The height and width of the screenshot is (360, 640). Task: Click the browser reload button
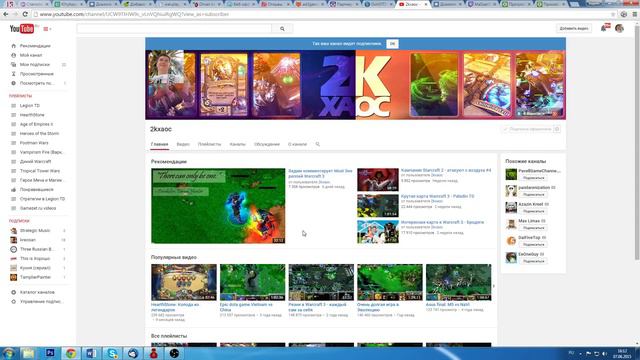tap(25, 14)
